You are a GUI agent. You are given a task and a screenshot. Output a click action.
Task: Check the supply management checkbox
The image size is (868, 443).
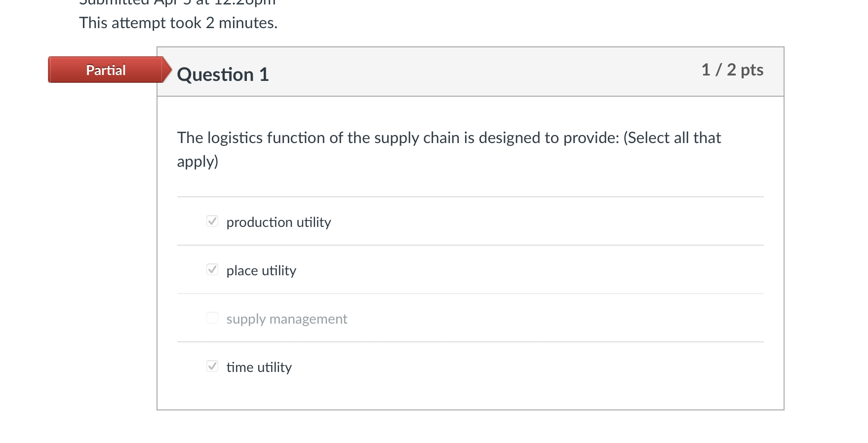[212, 318]
